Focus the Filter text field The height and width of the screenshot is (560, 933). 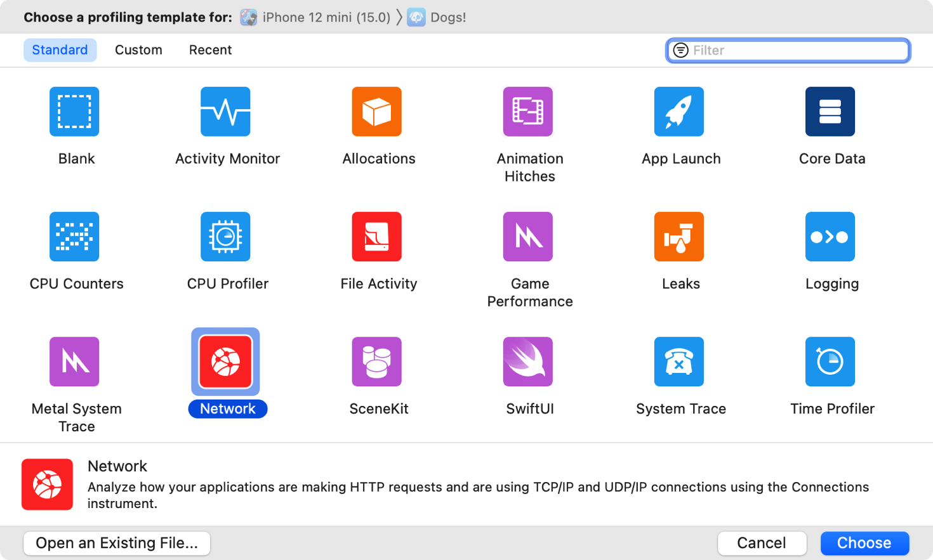point(788,50)
